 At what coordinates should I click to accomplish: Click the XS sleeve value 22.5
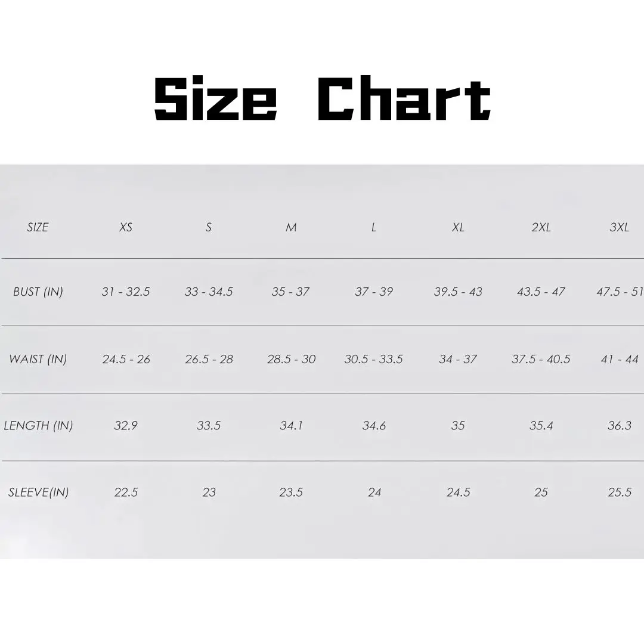tap(126, 493)
